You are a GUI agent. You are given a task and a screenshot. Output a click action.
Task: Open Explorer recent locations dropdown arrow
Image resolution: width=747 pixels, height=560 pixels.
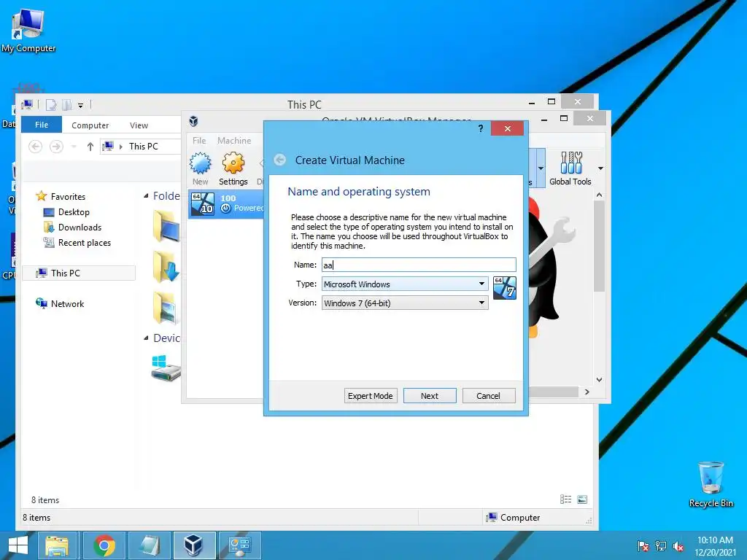74,146
